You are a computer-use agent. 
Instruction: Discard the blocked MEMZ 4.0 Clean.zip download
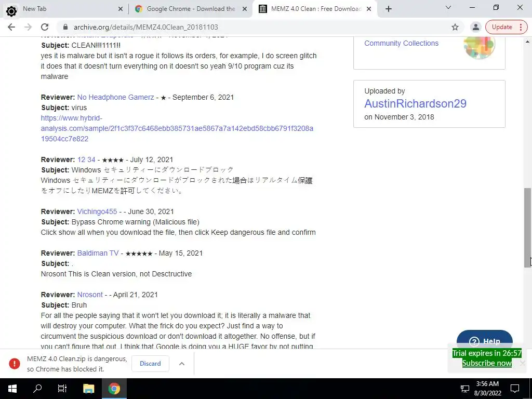[150, 364]
